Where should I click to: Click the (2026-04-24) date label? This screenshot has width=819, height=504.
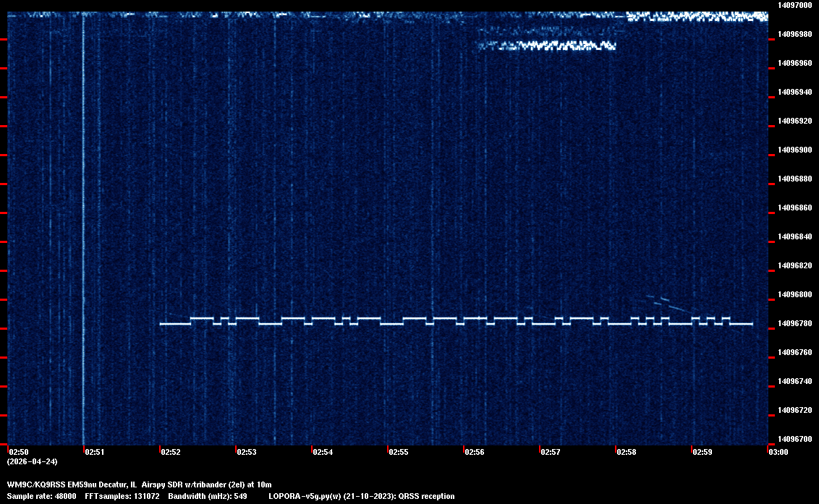[32, 461]
